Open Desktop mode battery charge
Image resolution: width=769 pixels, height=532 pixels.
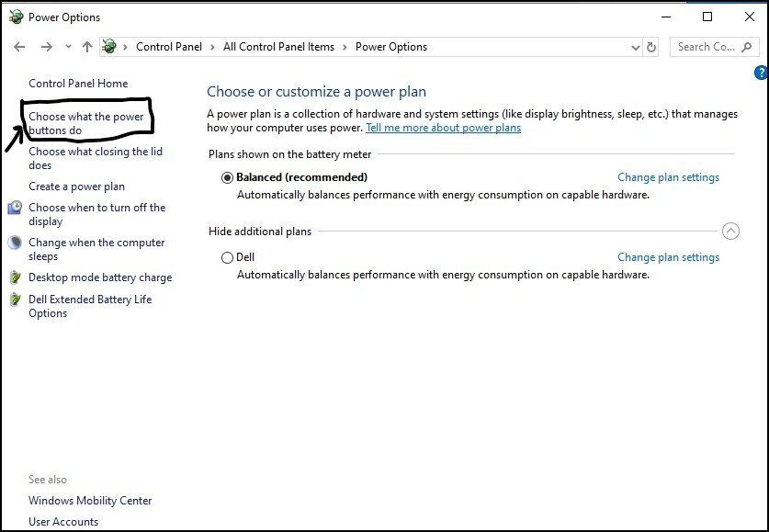coord(100,277)
